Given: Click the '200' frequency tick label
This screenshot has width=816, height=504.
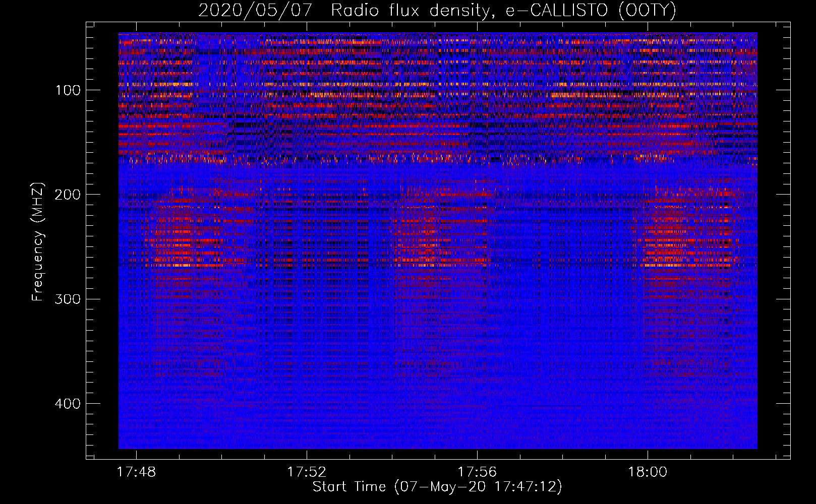Looking at the screenshot, I should click(x=68, y=195).
